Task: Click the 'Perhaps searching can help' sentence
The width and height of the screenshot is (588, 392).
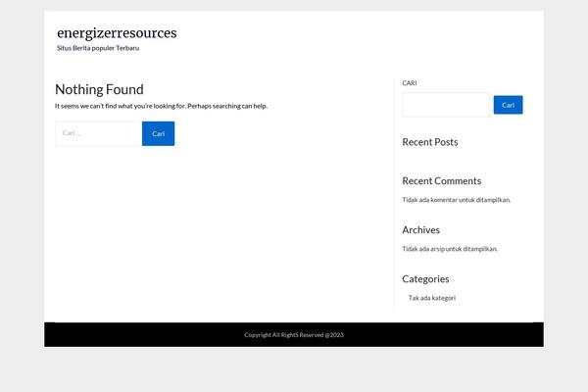Action: 227,106
